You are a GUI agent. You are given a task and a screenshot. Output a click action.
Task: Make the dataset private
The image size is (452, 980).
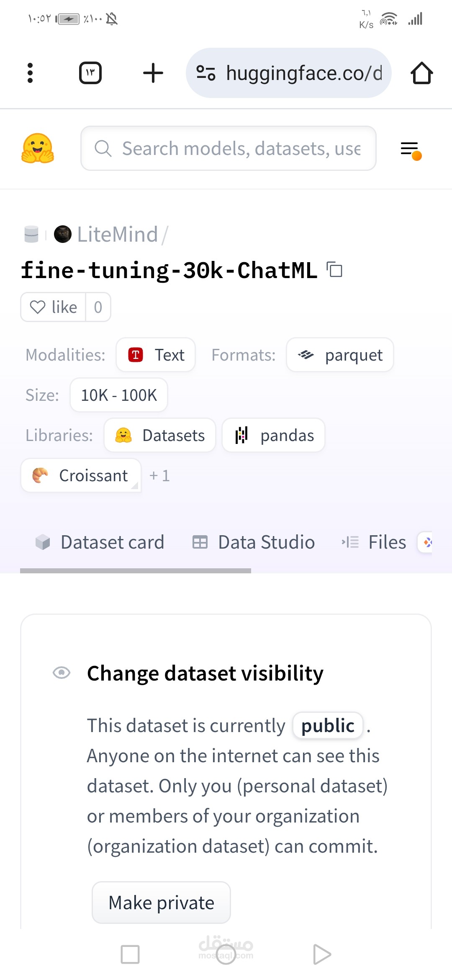coord(161,903)
